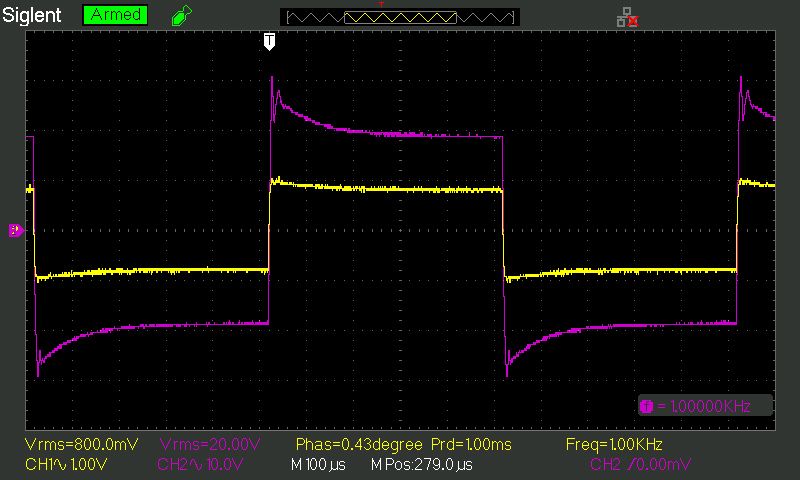800x480 pixels.
Task: Click the magenta frequency counter icon
Action: [x=646, y=406]
